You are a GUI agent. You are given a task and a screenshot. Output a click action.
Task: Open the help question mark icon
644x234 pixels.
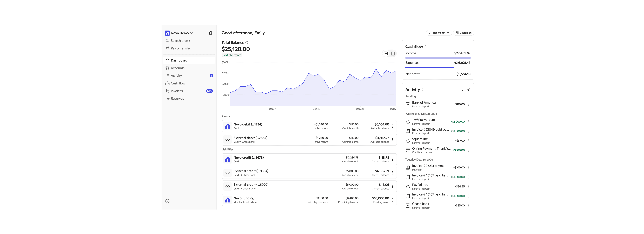(167, 201)
